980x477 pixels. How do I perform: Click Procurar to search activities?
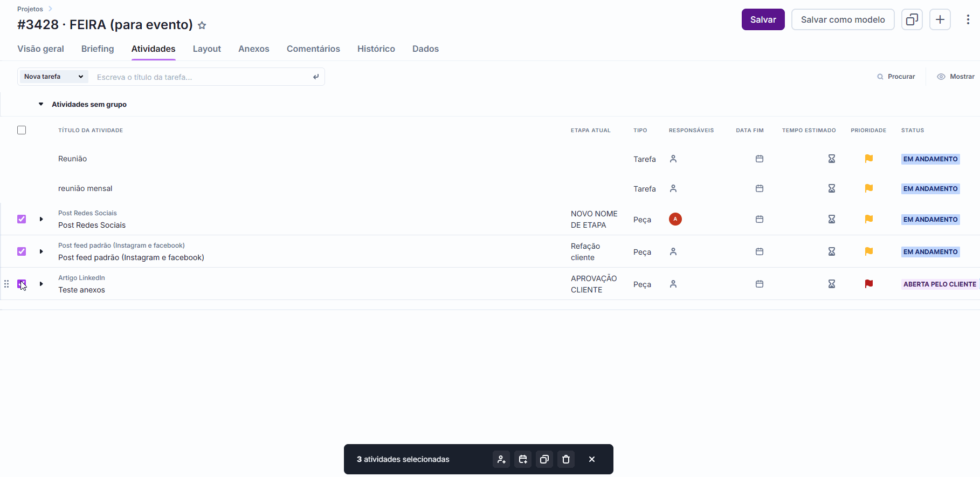coord(896,77)
